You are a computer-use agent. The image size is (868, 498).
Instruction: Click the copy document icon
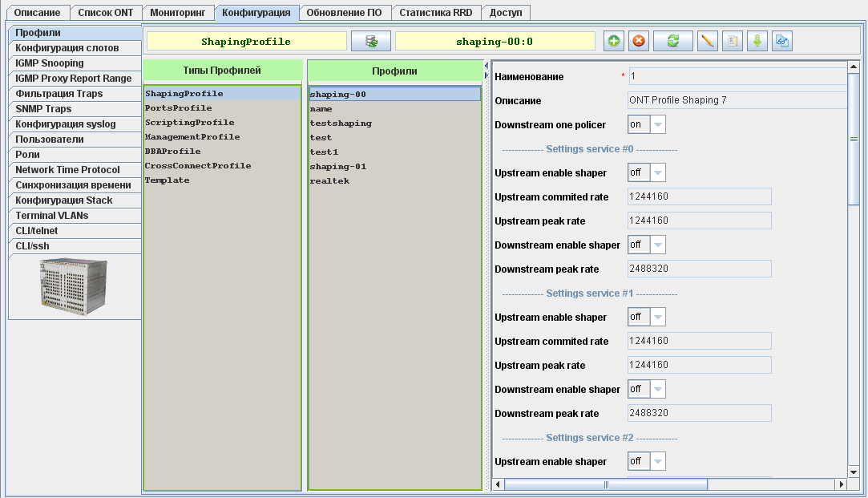point(733,41)
